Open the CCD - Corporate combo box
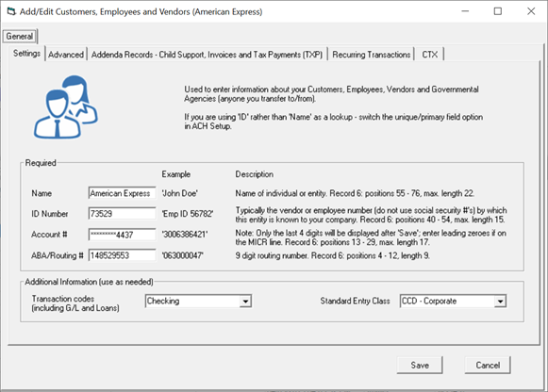The image size is (548, 392). 453,302
